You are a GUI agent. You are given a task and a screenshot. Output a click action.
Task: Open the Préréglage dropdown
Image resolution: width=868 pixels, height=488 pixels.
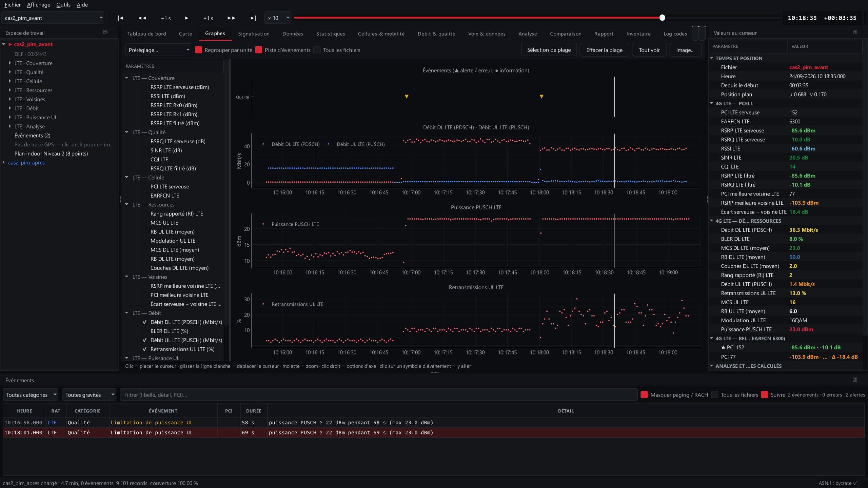coord(158,50)
